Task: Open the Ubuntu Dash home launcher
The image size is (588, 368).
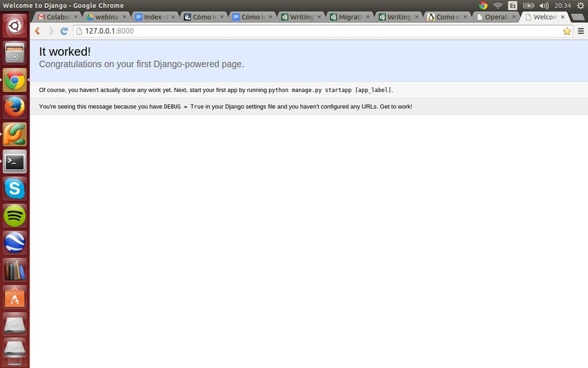Action: [x=15, y=26]
